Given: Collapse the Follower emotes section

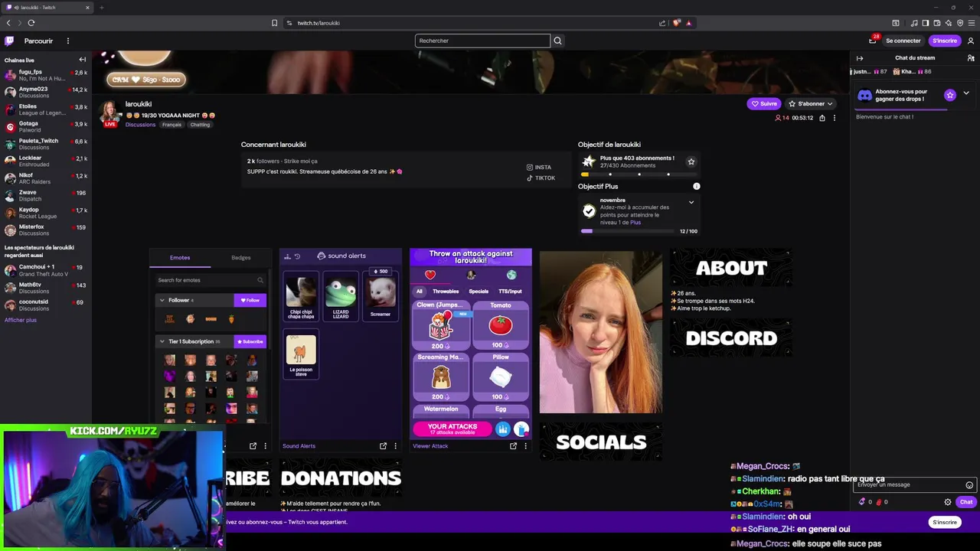Looking at the screenshot, I should (x=162, y=300).
